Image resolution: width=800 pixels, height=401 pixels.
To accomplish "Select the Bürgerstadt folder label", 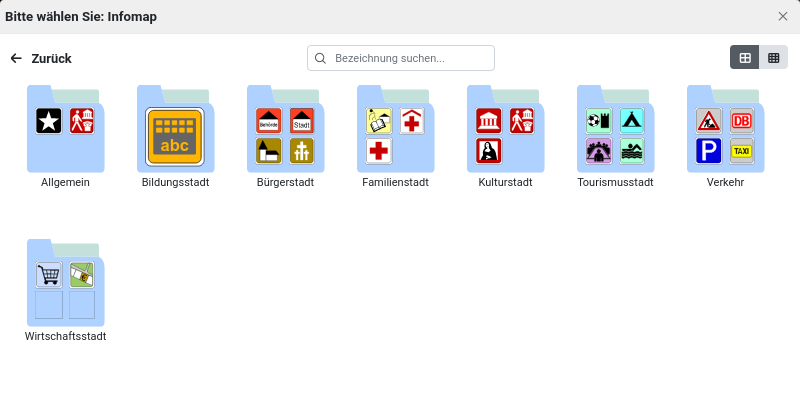I will 285,182.
